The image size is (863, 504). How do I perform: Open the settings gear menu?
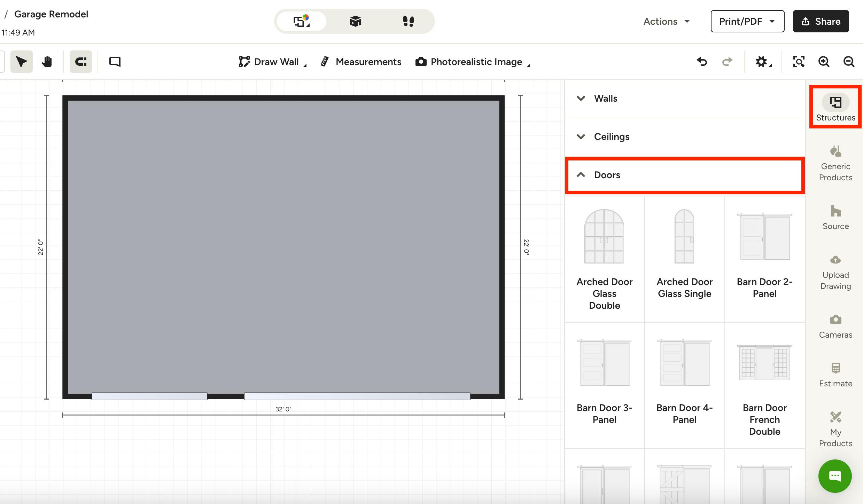[x=763, y=62]
